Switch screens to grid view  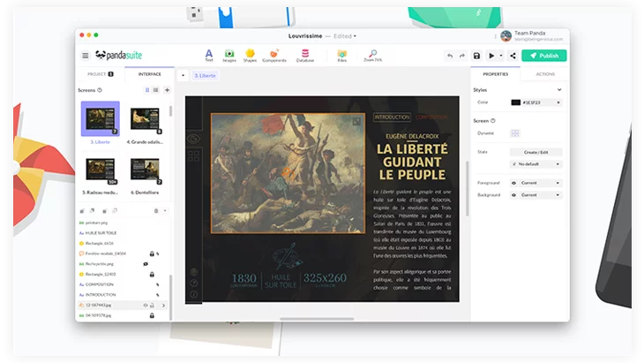pos(147,90)
